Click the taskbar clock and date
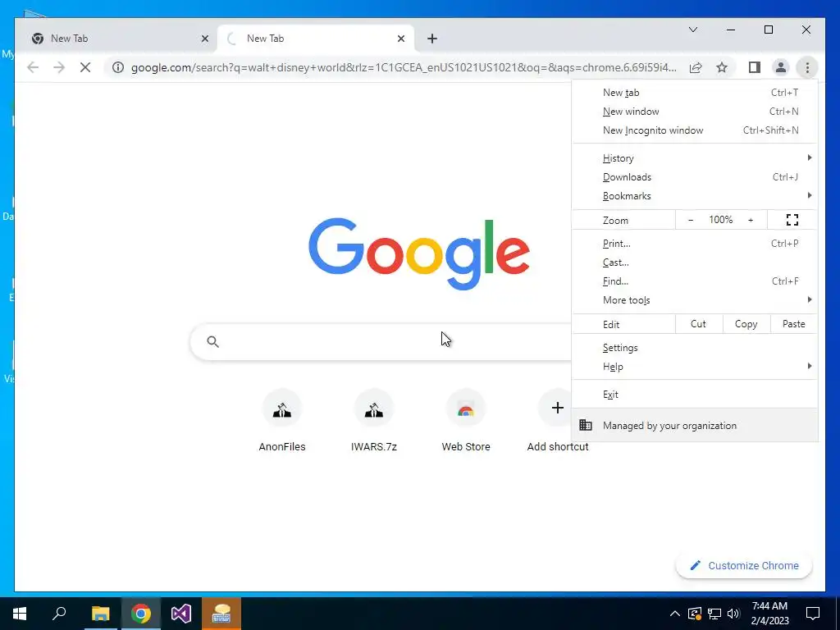Viewport: 840px width, 630px height. 769,614
